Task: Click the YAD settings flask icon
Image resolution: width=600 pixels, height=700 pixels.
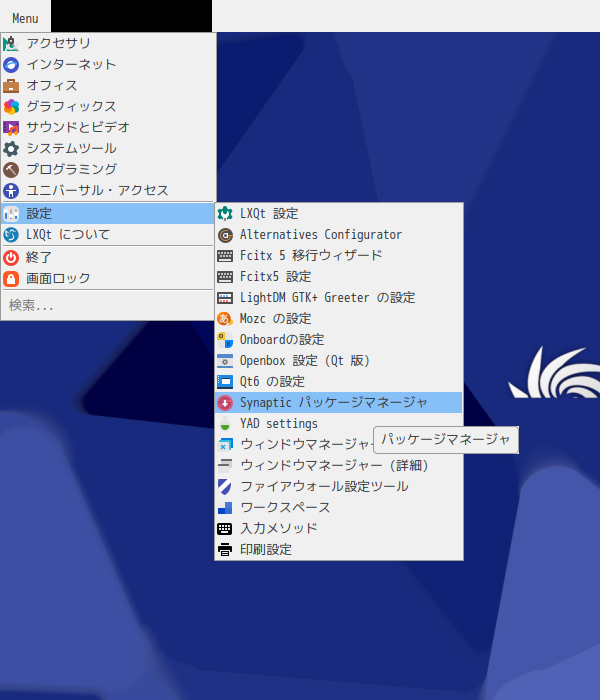Action: (x=225, y=424)
